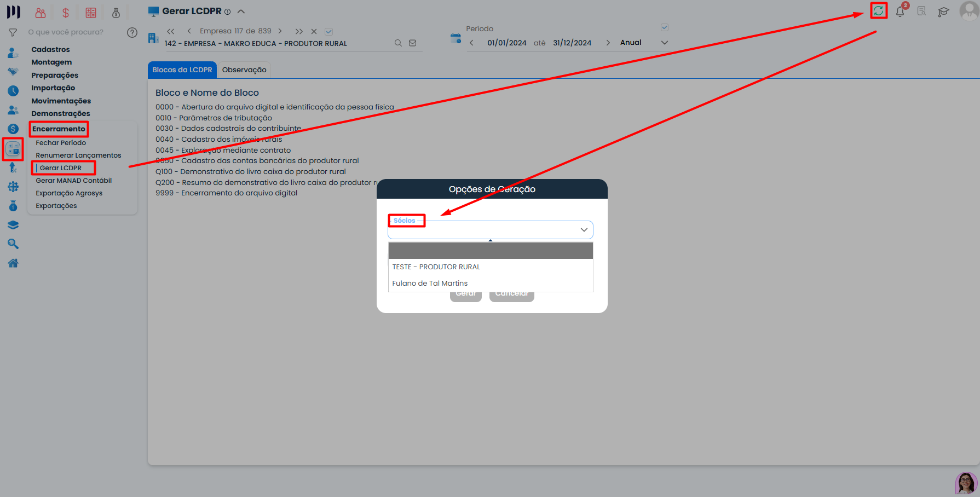Image resolution: width=980 pixels, height=497 pixels.
Task: Open the help question mark icon
Action: pyautogui.click(x=132, y=32)
